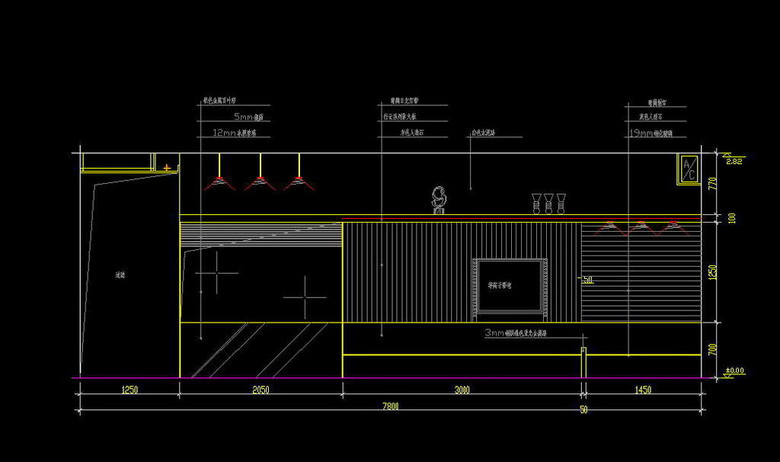Click the lower-right crosshair marker on glass
The image size is (780, 462).
click(304, 297)
